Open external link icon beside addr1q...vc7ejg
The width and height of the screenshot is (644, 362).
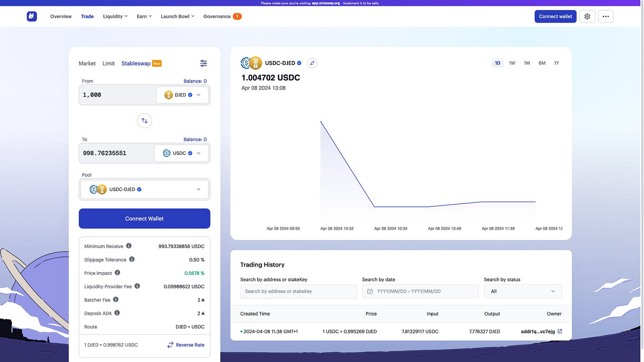(560, 331)
